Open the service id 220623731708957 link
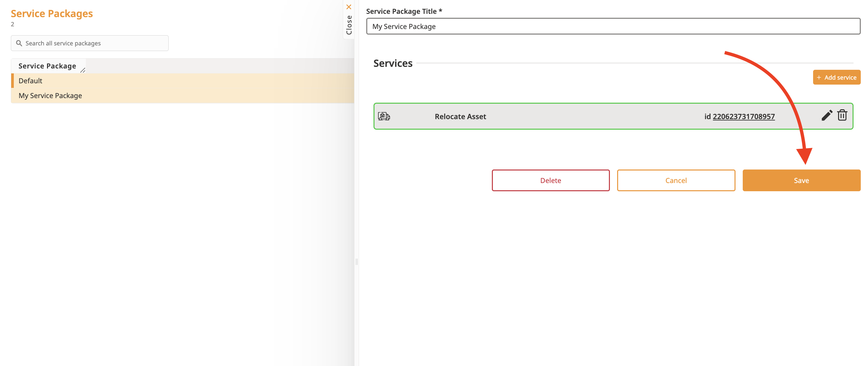Viewport: 868px width, 366px height. pos(743,117)
